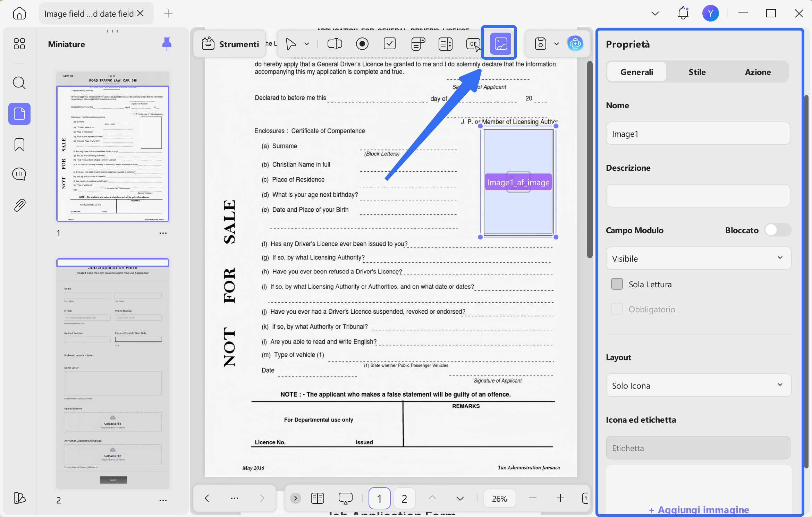This screenshot has height=517, width=812.
Task: Switch to the Stile tab
Action: [x=697, y=72]
